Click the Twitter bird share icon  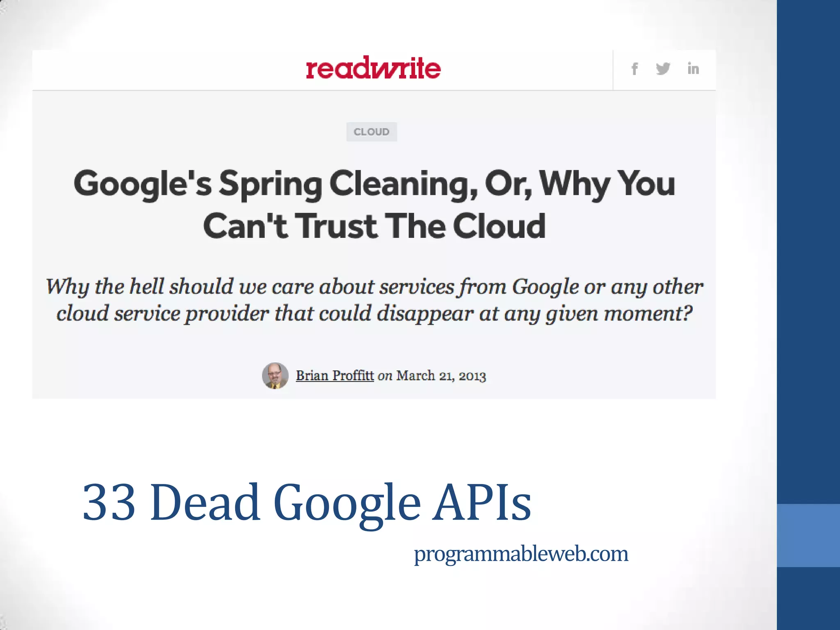tap(663, 69)
